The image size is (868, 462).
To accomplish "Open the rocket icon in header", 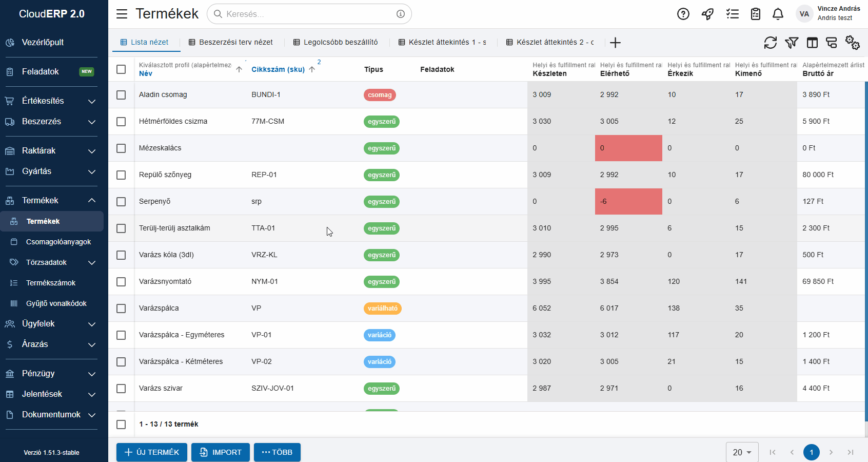I will click(x=707, y=14).
